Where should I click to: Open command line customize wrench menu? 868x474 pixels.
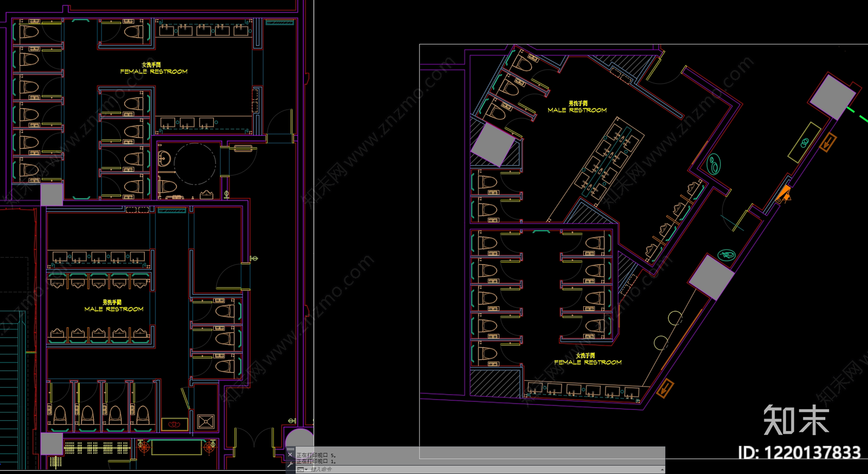(290, 465)
